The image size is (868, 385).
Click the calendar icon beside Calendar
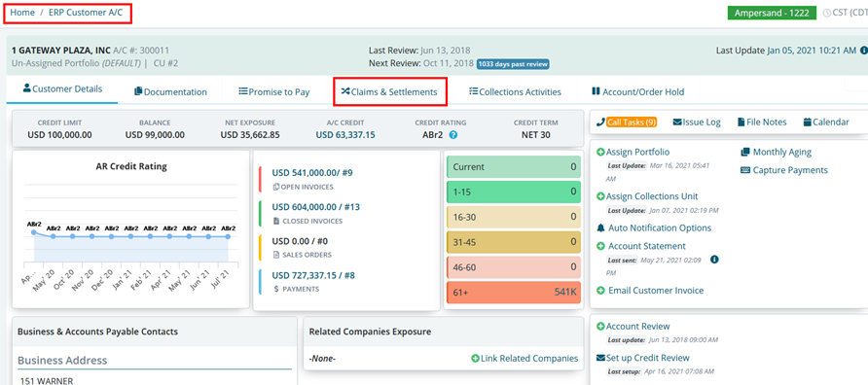pyautogui.click(x=807, y=122)
